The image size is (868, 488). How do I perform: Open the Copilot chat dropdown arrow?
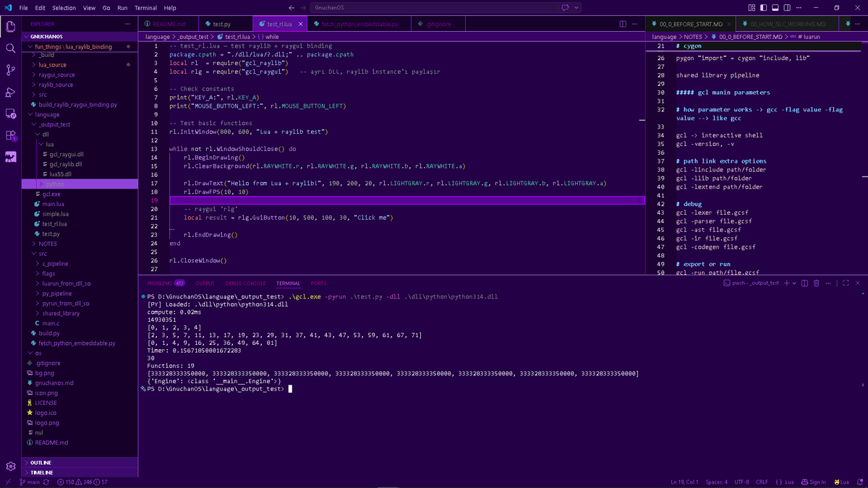[576, 8]
